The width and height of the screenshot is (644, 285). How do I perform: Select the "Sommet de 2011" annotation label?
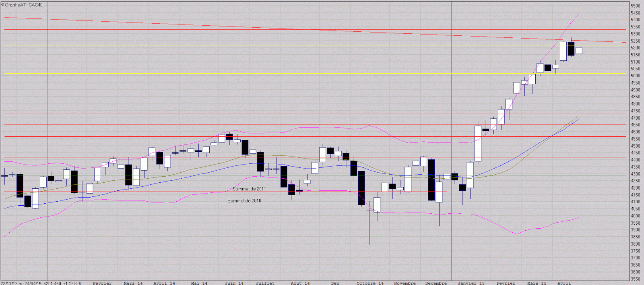tap(249, 189)
